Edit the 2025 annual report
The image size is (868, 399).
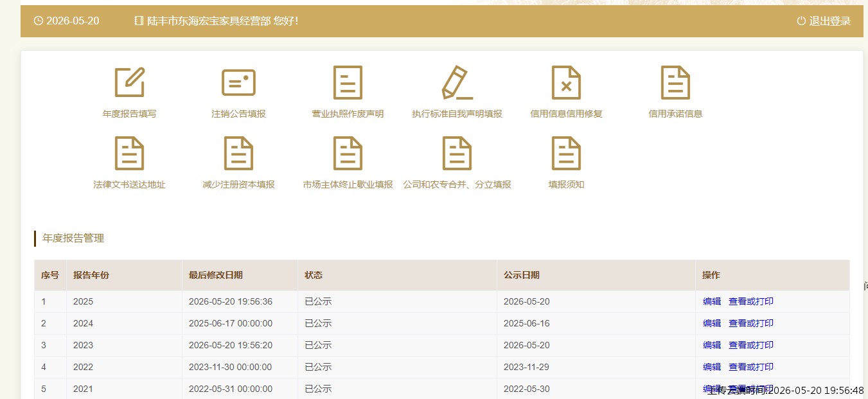[x=712, y=301]
